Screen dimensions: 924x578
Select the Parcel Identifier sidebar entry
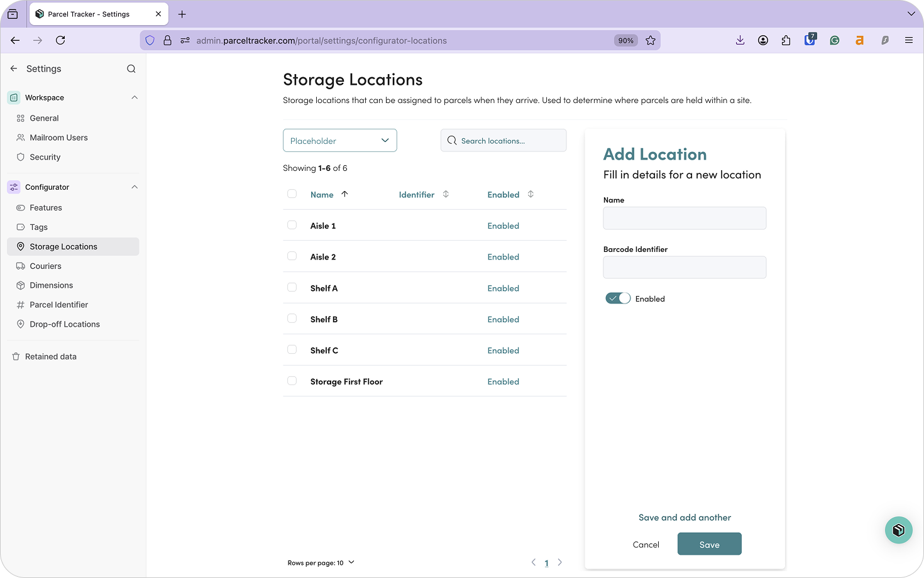click(60, 304)
